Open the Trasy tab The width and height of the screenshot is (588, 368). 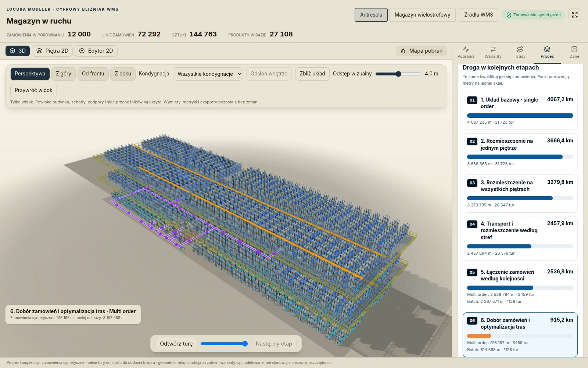pyautogui.click(x=520, y=53)
